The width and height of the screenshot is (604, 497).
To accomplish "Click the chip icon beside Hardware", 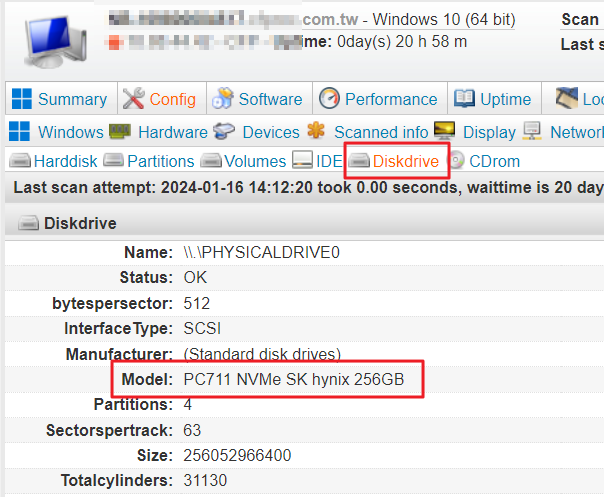I will click(x=120, y=132).
